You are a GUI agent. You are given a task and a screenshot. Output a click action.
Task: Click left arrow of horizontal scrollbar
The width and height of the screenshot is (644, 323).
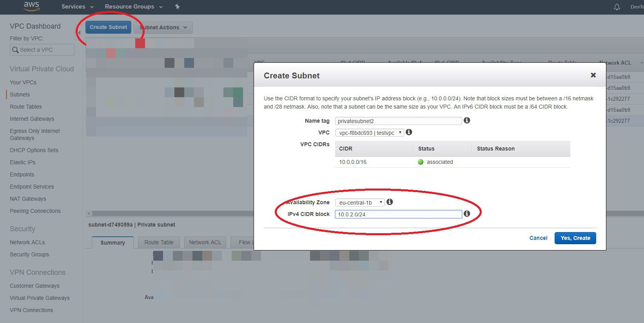[89, 214]
